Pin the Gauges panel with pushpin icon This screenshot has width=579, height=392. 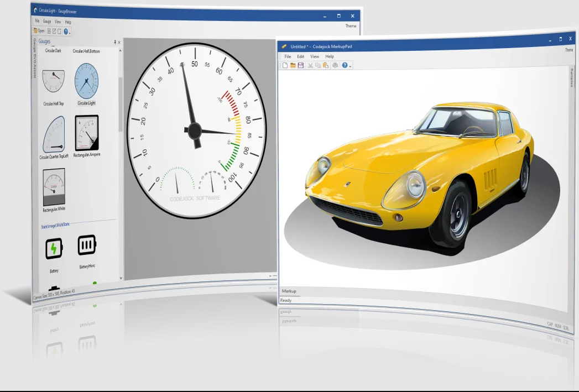click(115, 43)
